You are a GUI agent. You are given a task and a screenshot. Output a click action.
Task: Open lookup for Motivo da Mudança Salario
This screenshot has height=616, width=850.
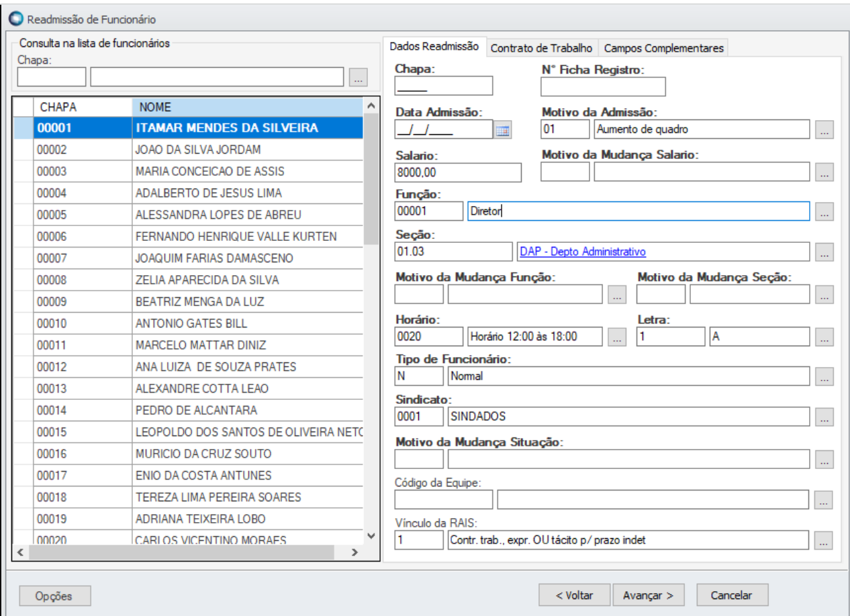click(824, 172)
